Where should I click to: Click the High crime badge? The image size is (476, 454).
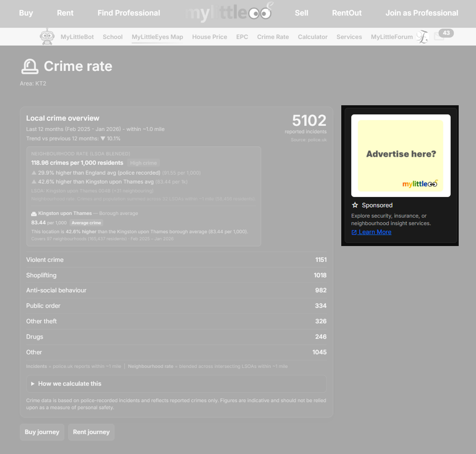point(143,163)
